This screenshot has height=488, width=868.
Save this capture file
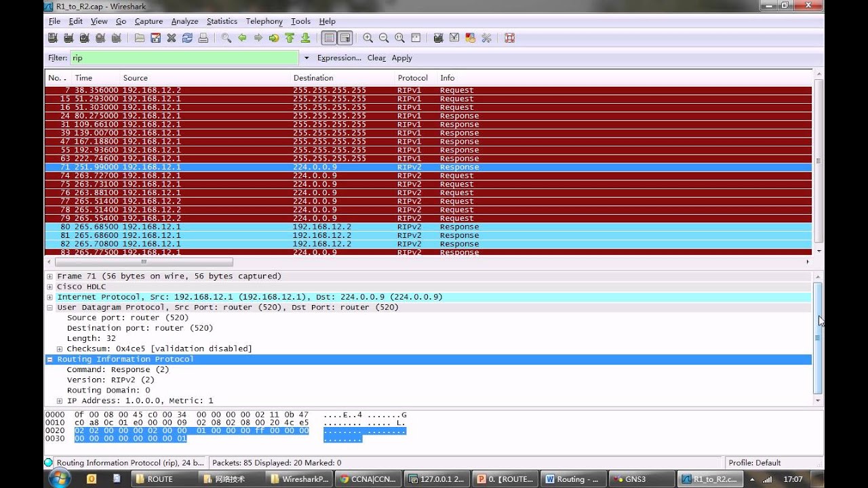pyautogui.click(x=155, y=38)
